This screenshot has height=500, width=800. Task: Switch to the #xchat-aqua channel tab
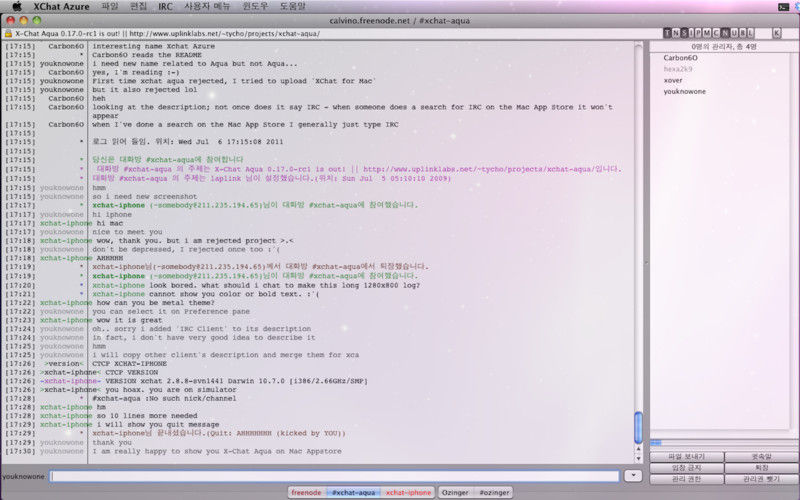point(353,492)
